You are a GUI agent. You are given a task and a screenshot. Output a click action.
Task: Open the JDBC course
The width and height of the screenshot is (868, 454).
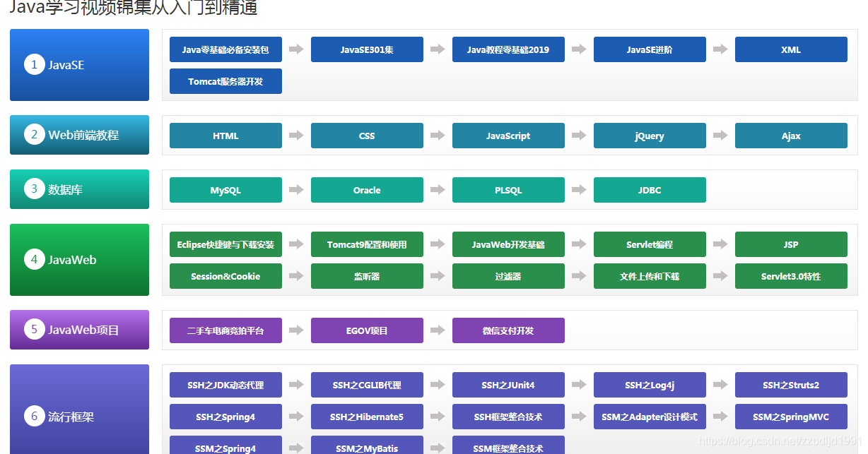[650, 190]
